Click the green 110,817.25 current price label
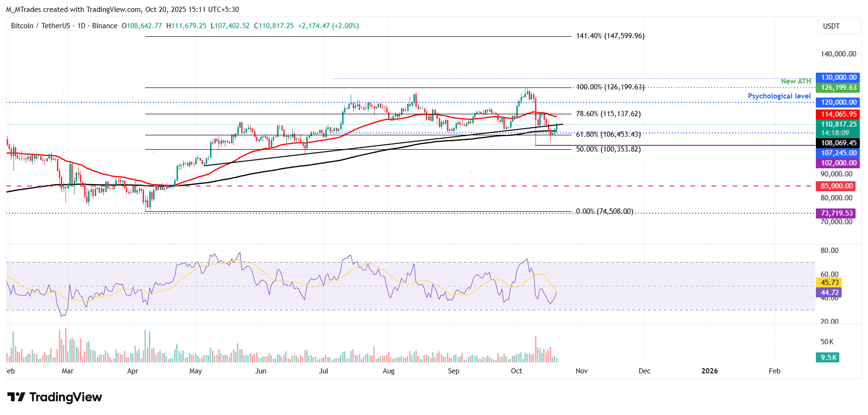This screenshot has width=868, height=415. pyautogui.click(x=838, y=124)
